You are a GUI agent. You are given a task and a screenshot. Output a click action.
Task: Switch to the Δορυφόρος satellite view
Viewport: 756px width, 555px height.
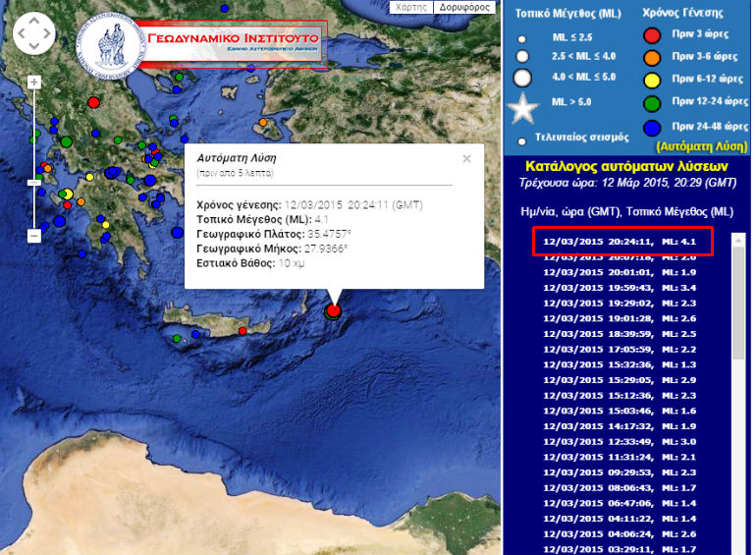[464, 7]
